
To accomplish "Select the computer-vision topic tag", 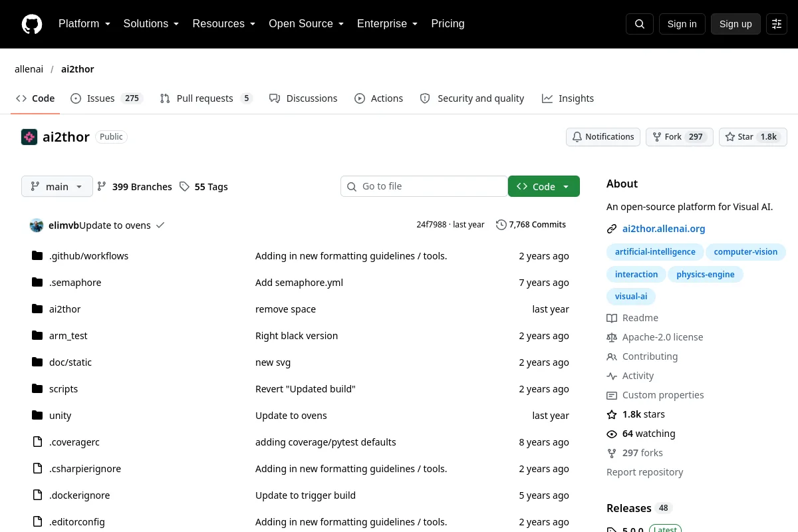I will (745, 252).
